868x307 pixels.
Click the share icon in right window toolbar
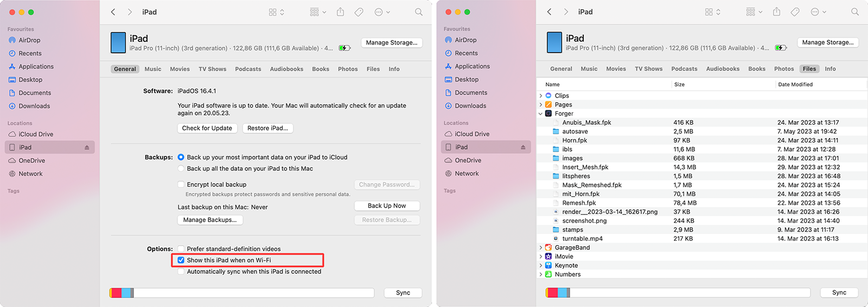click(776, 11)
